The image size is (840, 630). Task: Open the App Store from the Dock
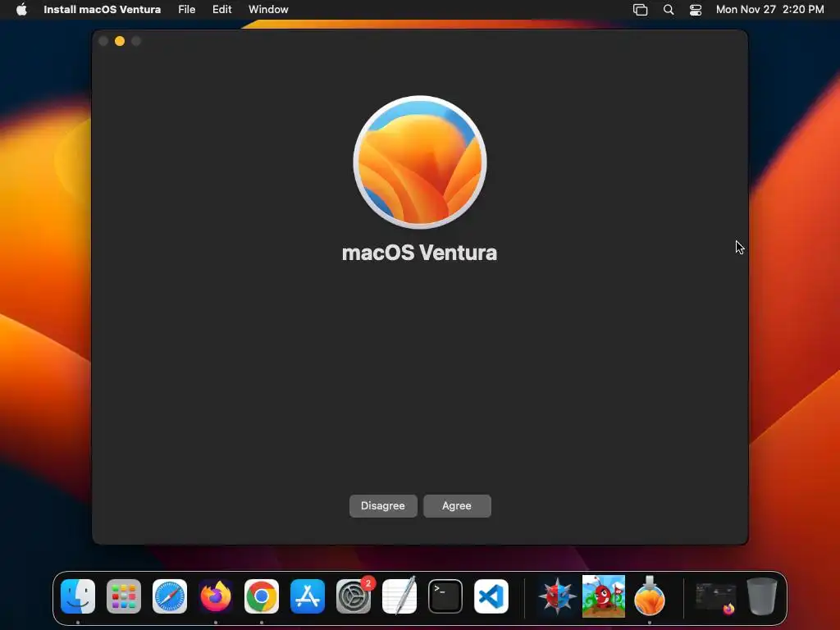coord(308,596)
